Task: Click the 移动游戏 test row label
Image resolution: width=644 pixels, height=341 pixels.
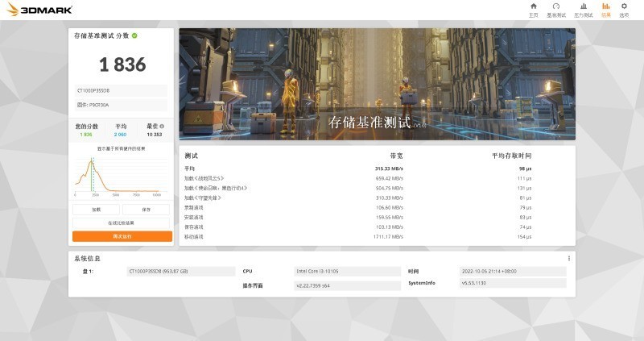Action: point(194,237)
